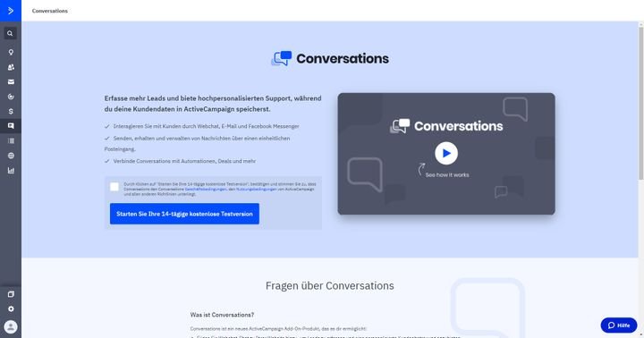Image resolution: width=644 pixels, height=338 pixels.
Task: Open the lightbulb getting-started icon in the sidebar
Action: (11, 52)
